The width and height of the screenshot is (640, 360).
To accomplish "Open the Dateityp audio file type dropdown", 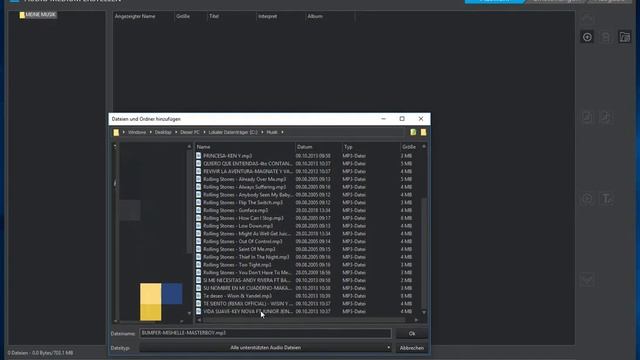I will coord(265,348).
